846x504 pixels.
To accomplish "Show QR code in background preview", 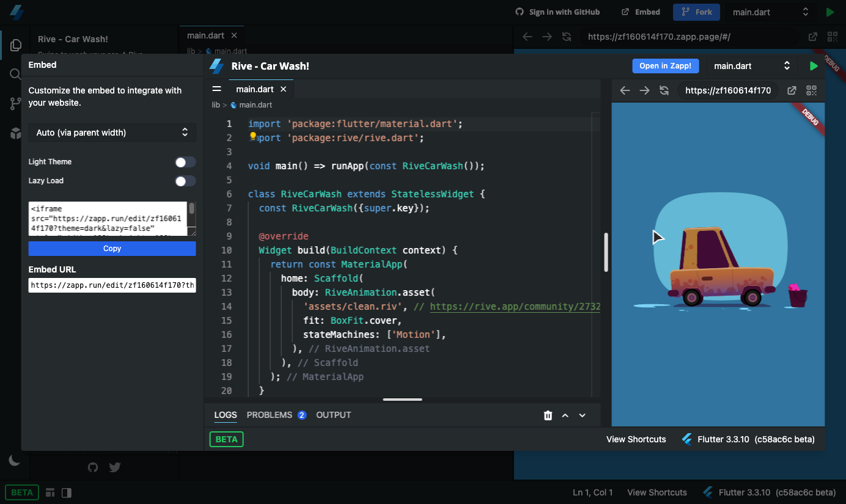I will coord(832,37).
